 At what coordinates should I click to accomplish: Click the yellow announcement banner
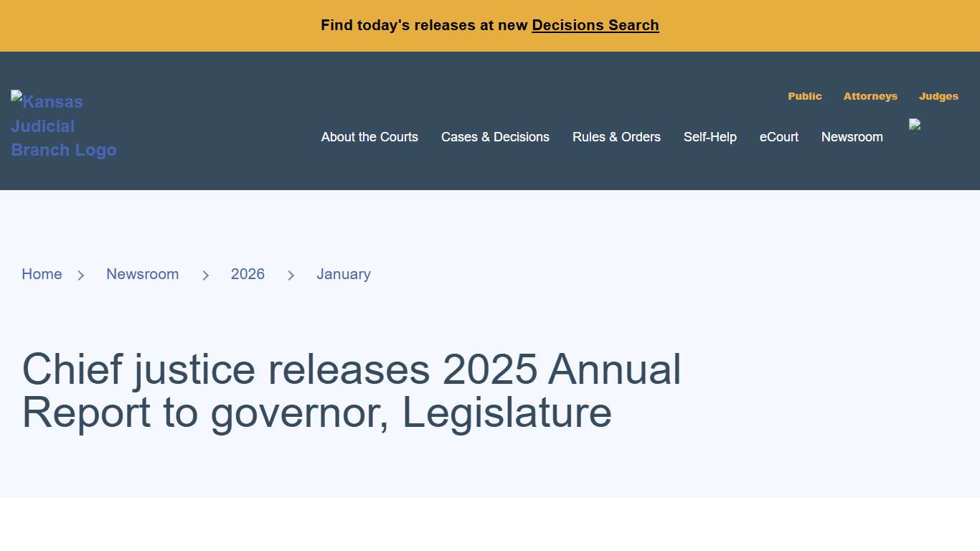click(490, 25)
